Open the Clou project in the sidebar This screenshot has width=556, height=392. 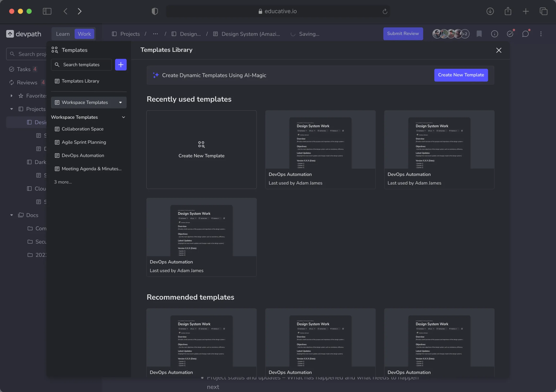(36, 189)
